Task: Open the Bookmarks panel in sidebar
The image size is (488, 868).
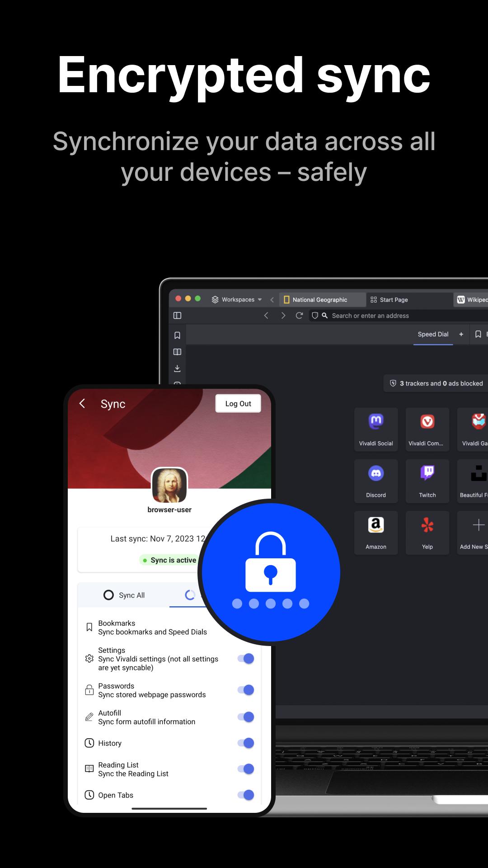Action: (x=178, y=335)
